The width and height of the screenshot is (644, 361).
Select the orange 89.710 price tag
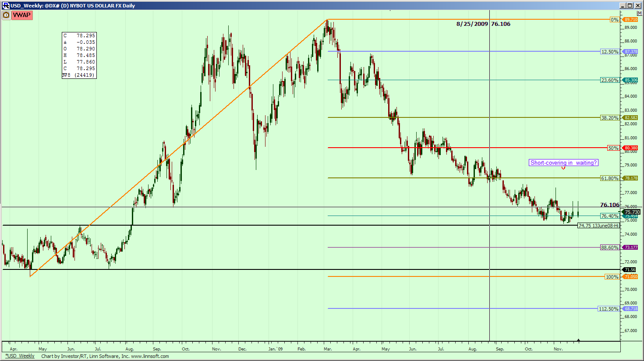(x=631, y=20)
